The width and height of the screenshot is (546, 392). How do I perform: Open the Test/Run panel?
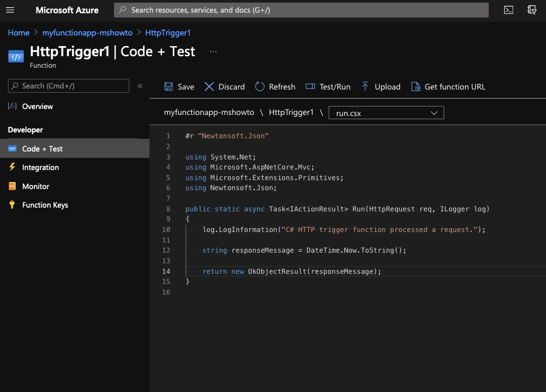328,86
